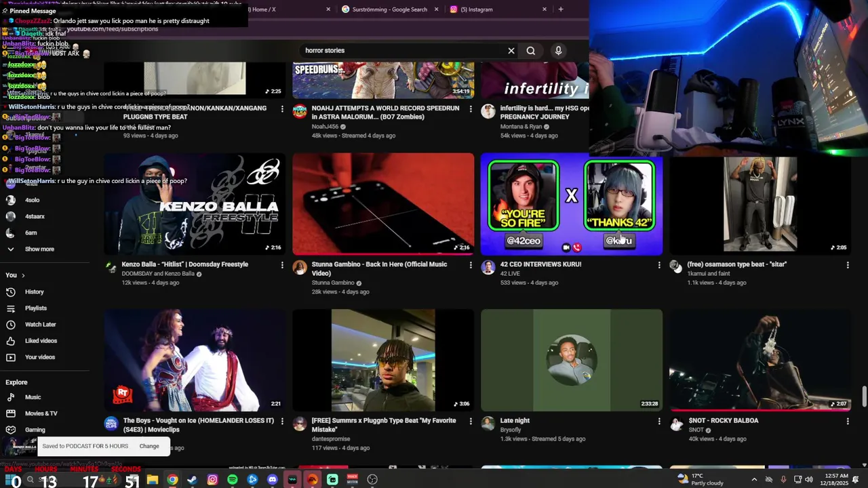This screenshot has height=488, width=868.
Task: Open '$NOT - ROCKY BALBOA' video title
Action: coord(724,420)
